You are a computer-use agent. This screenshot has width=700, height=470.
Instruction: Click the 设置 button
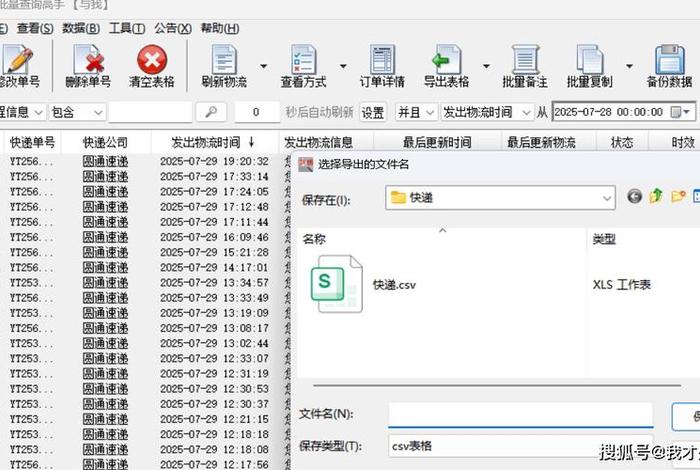pyautogui.click(x=372, y=112)
